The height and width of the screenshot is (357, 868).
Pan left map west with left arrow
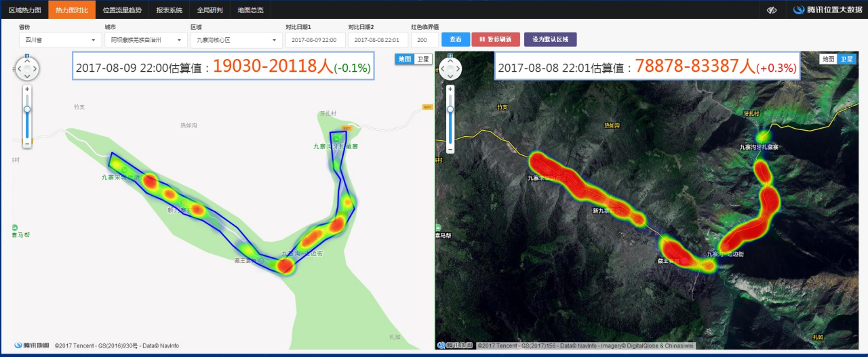point(18,68)
